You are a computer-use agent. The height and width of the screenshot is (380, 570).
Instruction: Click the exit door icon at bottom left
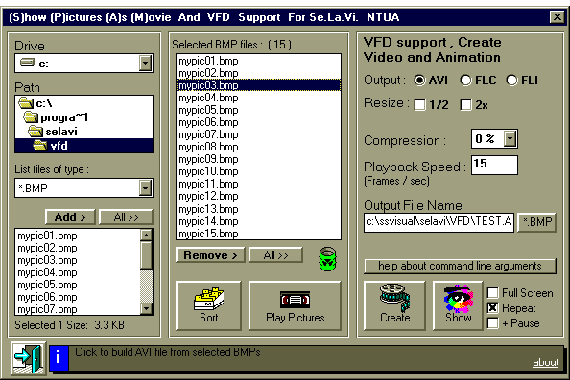click(28, 358)
